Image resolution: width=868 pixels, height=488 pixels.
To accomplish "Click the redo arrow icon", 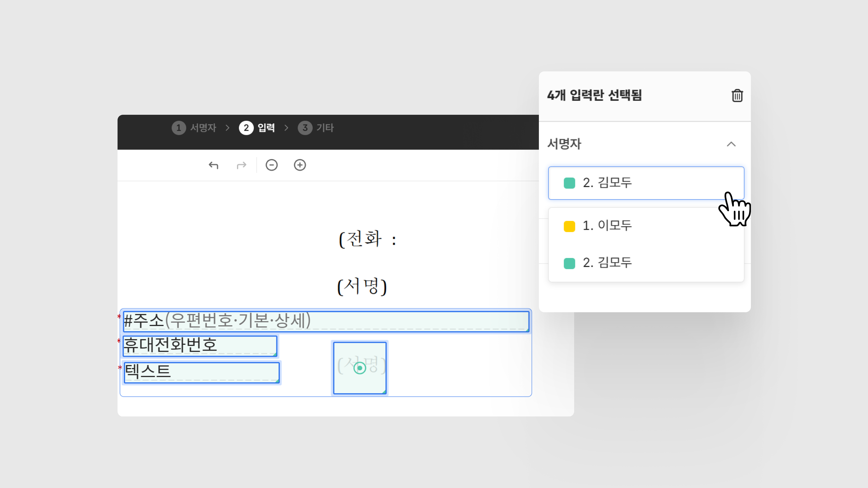I will pos(242,165).
